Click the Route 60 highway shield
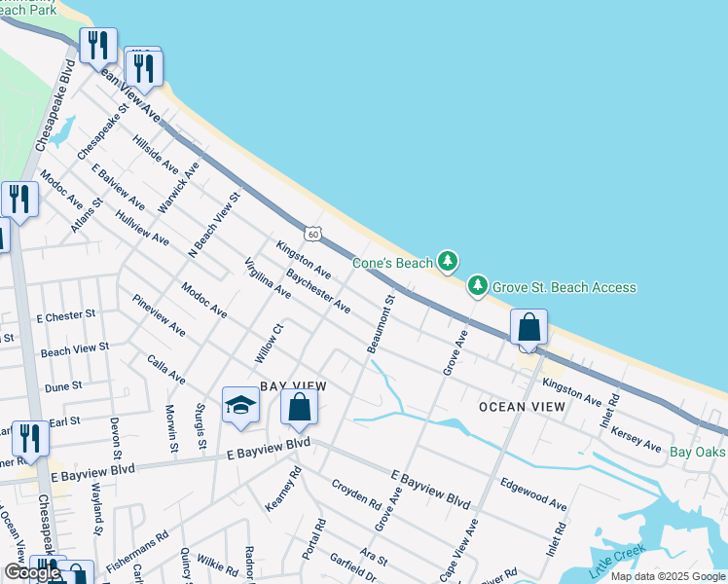Screen dimensions: 728x584 click(311, 234)
